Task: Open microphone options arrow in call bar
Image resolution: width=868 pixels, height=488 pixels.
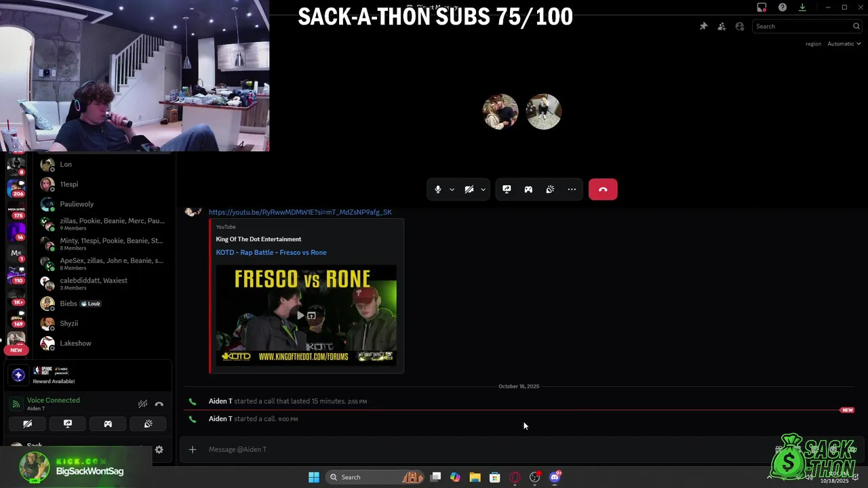Action: click(x=452, y=190)
